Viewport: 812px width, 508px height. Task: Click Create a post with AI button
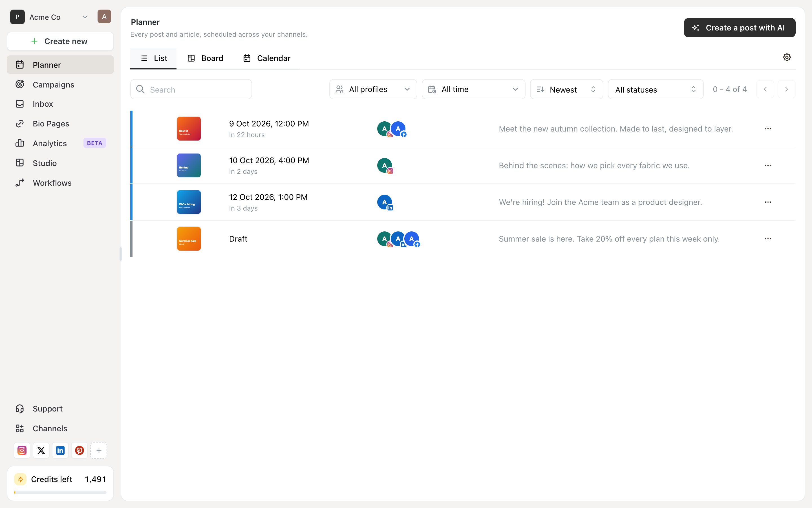740,28
